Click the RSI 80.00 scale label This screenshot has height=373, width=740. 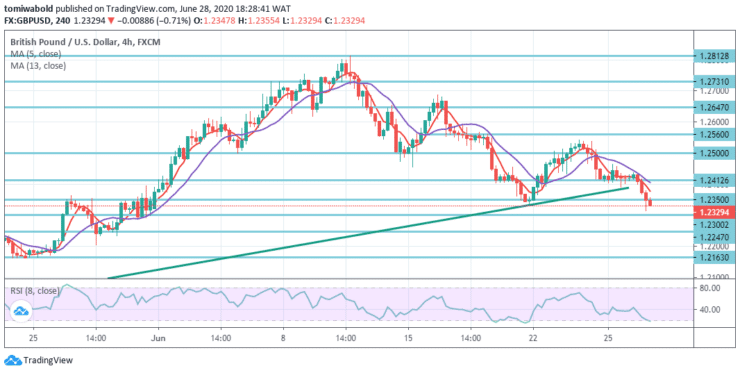point(709,287)
